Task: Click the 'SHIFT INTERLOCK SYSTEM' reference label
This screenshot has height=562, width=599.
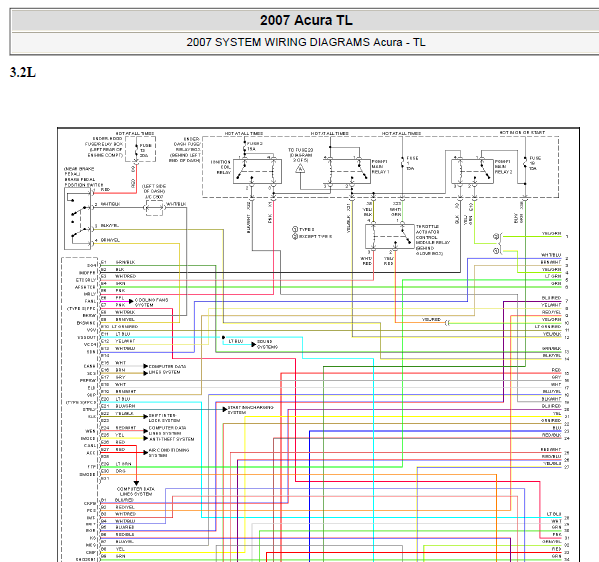Action: (x=164, y=418)
